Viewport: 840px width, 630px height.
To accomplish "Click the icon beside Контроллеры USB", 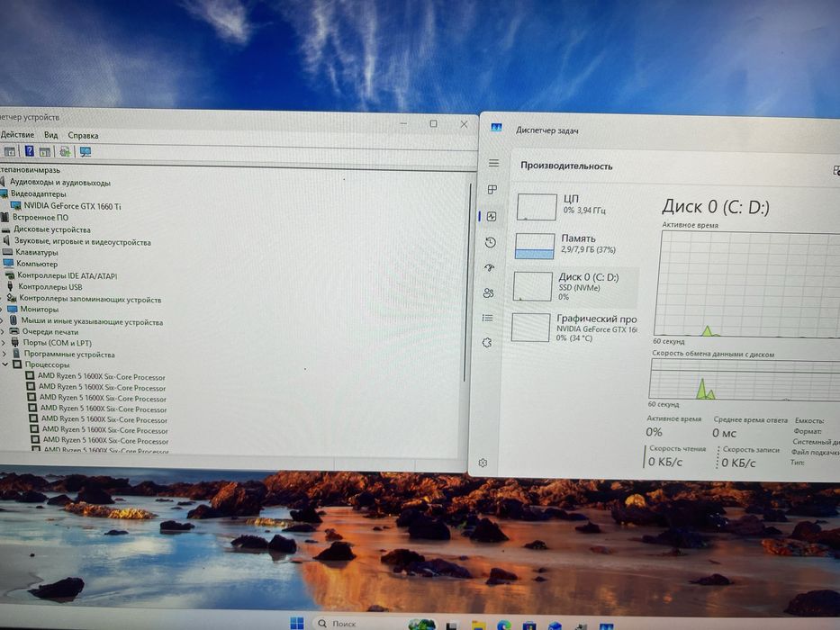I will [10, 286].
